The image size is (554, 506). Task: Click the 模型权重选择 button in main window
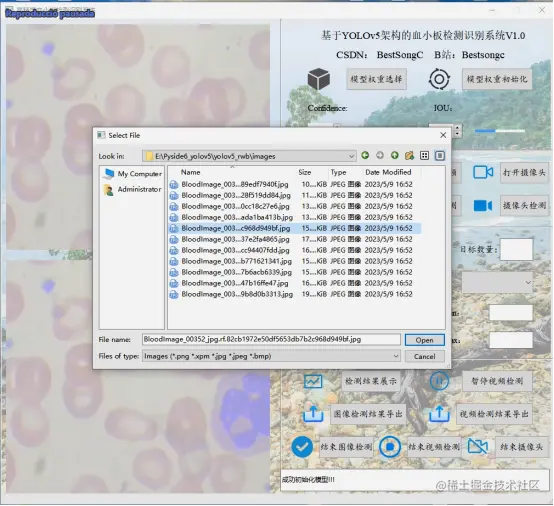tap(376, 79)
